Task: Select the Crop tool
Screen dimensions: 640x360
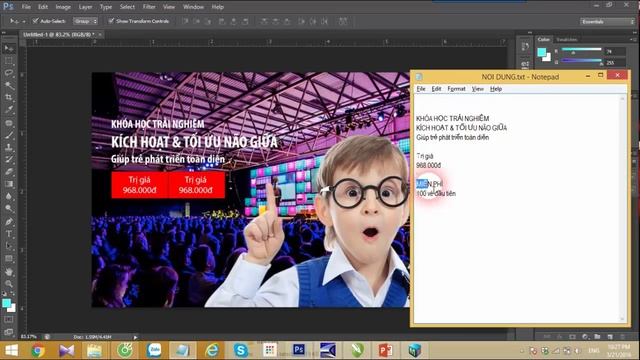Action: point(9,98)
